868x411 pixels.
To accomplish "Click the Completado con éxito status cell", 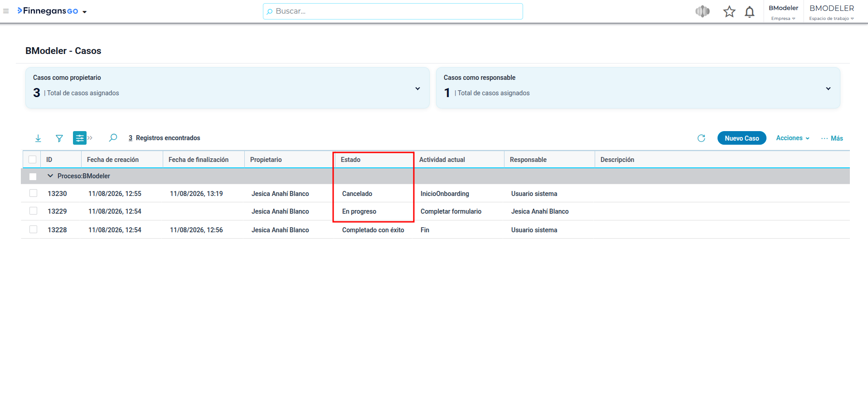I will tap(373, 230).
